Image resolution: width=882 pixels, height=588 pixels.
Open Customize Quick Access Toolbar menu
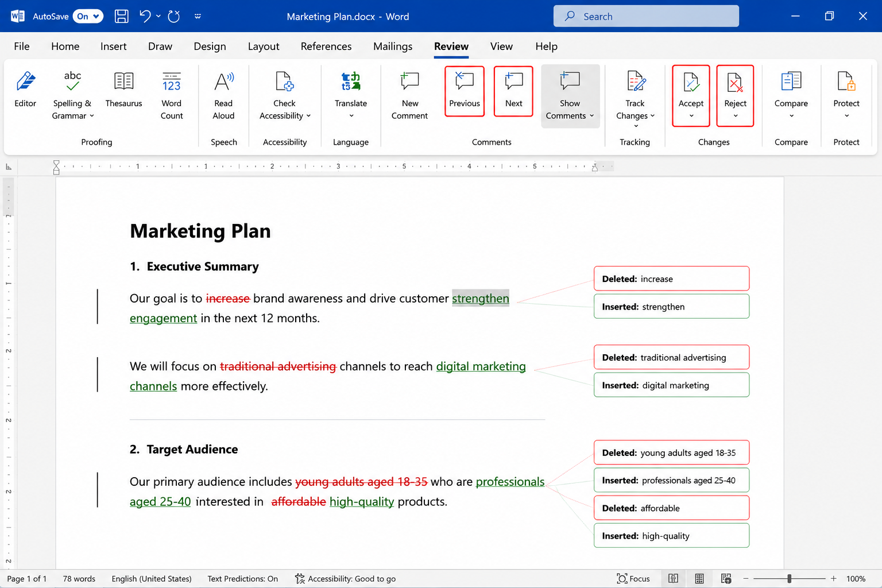pyautogui.click(x=198, y=16)
